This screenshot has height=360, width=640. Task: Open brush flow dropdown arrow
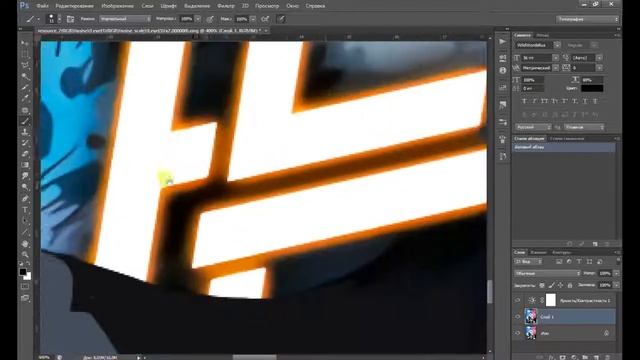tap(253, 19)
